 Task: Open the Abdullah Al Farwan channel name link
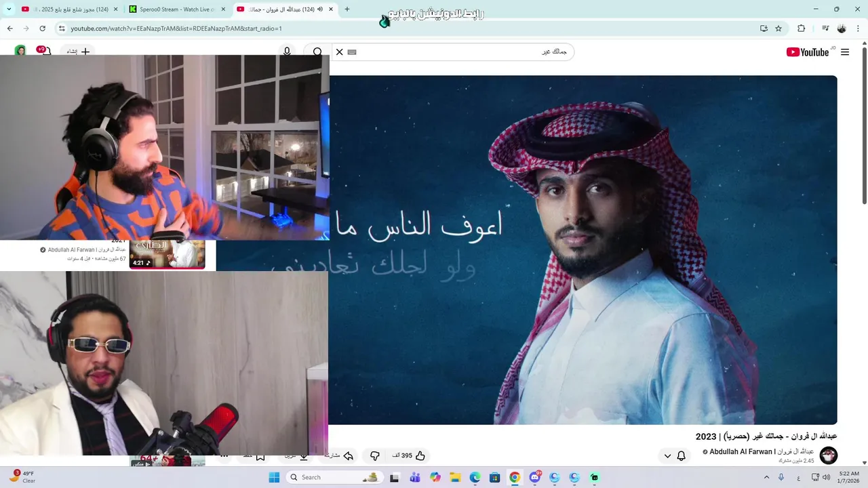pyautogui.click(x=762, y=451)
